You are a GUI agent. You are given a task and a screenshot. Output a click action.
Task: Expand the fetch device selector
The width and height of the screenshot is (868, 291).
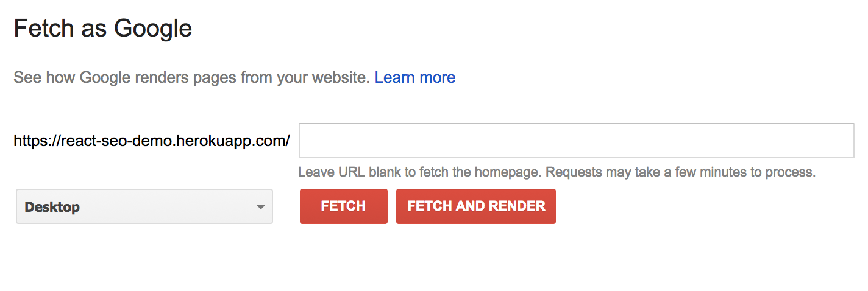[x=144, y=207]
